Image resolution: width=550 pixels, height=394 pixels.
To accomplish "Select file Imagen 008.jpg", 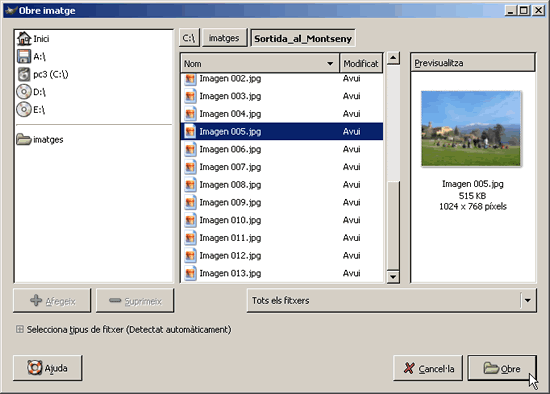I will click(x=282, y=185).
